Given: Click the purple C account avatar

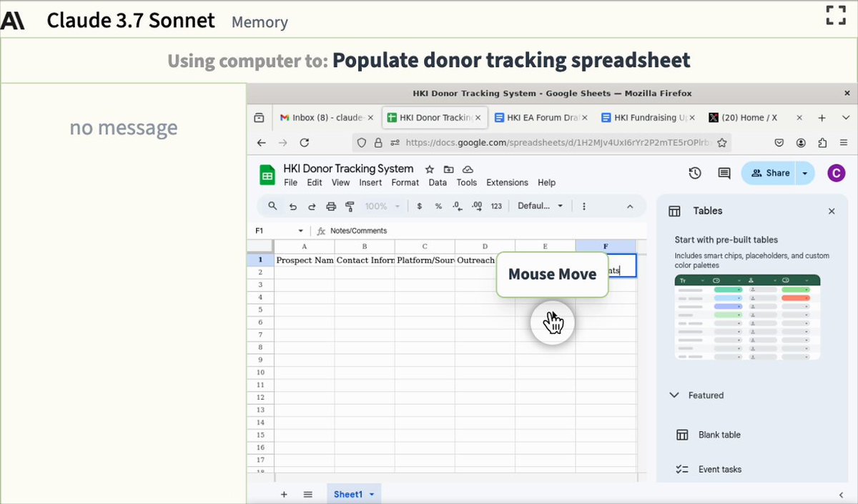Looking at the screenshot, I should click(836, 173).
